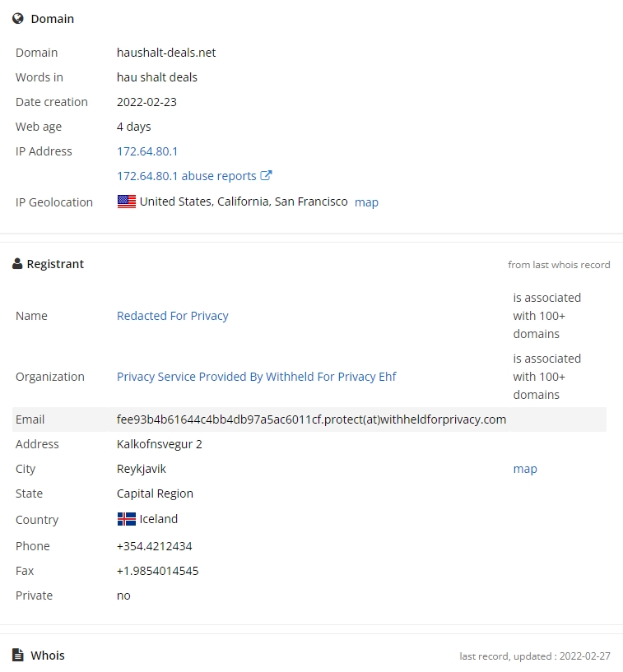Select the registrant email address text

point(311,419)
